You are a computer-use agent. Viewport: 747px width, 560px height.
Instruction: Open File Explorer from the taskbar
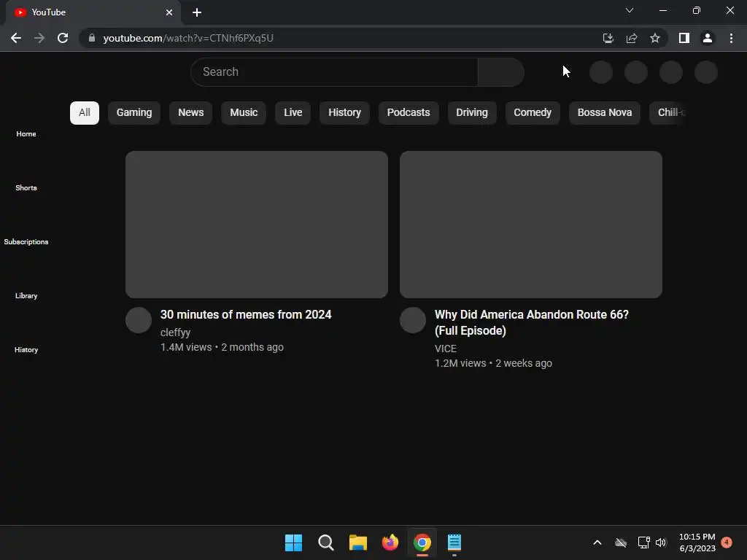(357, 542)
